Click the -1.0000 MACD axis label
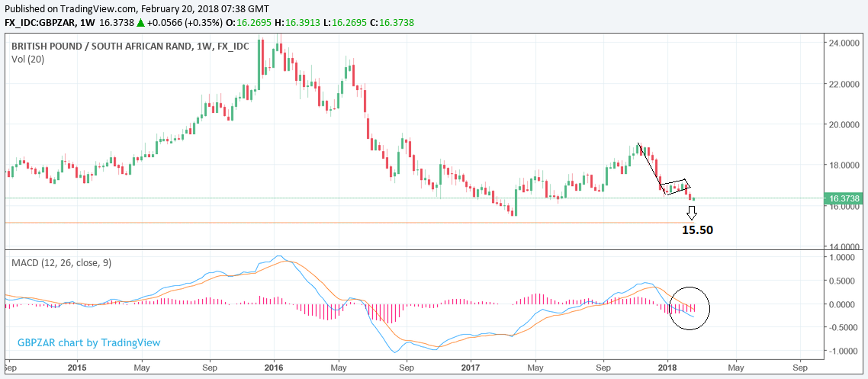The height and width of the screenshot is (379, 868). pos(844,352)
